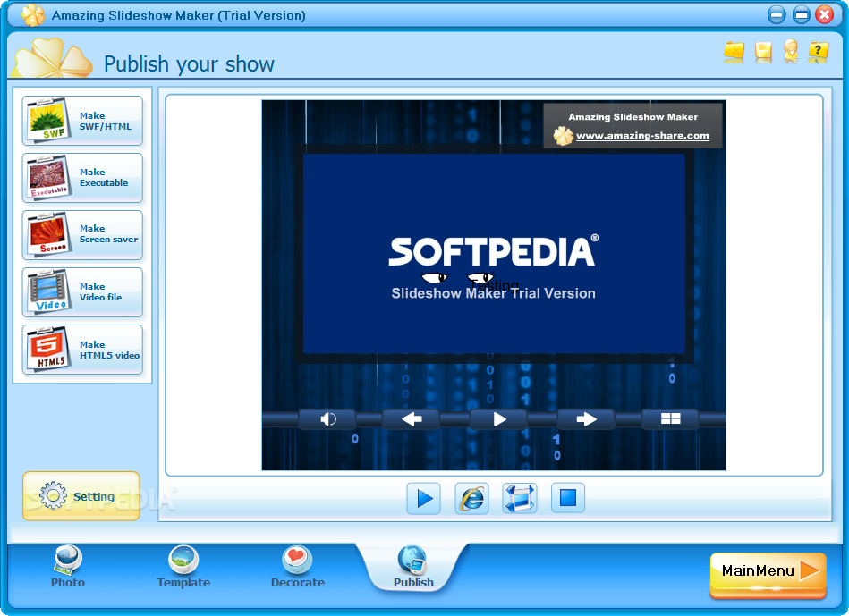Preview in Internet Explorer browser
Screen dimensions: 849x616
(x=471, y=498)
